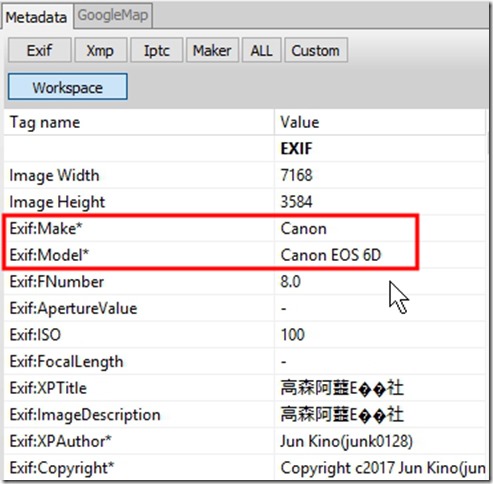Click the XPTitle Japanese text value
Screen dimensions: 493x484
point(342,388)
